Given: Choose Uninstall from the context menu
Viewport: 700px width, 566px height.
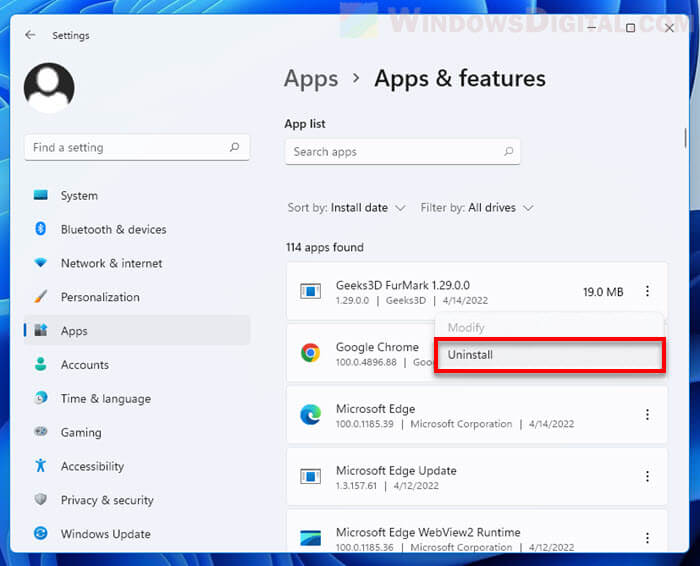Looking at the screenshot, I should tap(550, 355).
